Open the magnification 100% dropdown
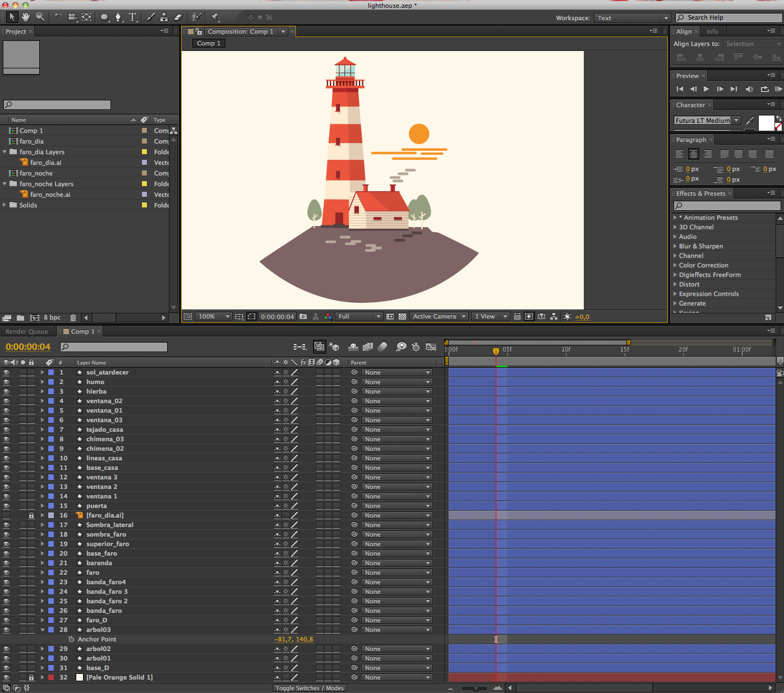This screenshot has width=784, height=693. (x=213, y=317)
